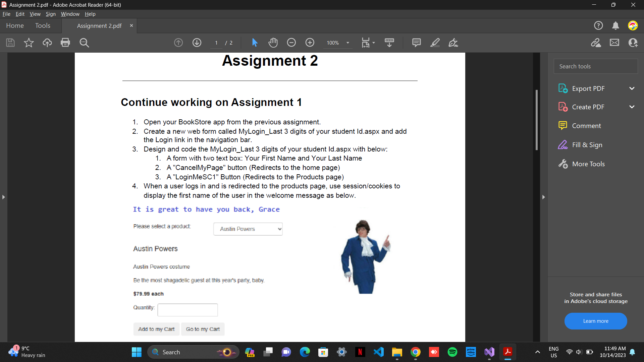Open the Find text magnifier tool
This screenshot has height=362, width=644.
pyautogui.click(x=84, y=43)
